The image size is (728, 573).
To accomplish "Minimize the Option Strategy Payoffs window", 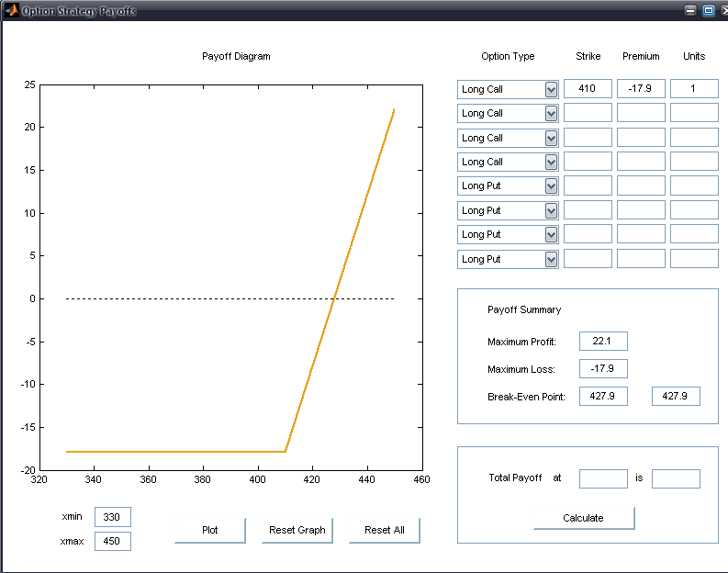I will click(x=690, y=10).
